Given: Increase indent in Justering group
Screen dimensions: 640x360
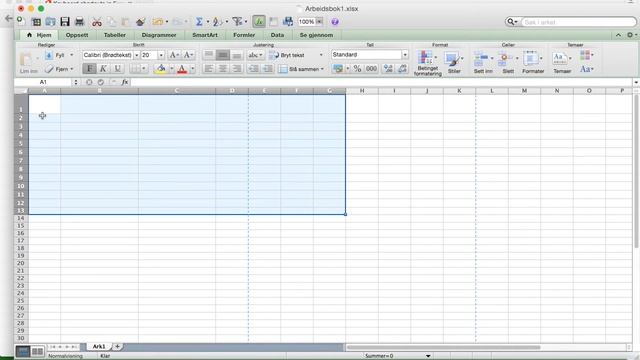Looking at the screenshot, I should (x=268, y=69).
